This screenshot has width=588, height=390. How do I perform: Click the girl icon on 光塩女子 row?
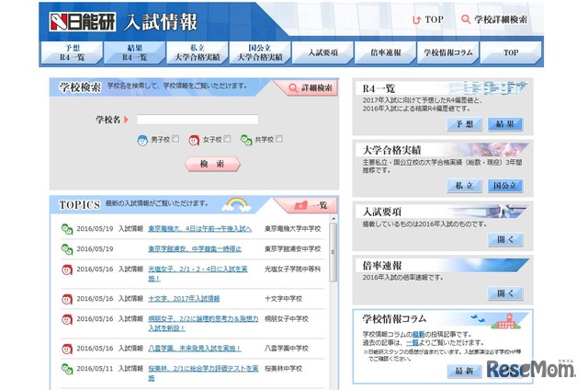[x=67, y=270]
